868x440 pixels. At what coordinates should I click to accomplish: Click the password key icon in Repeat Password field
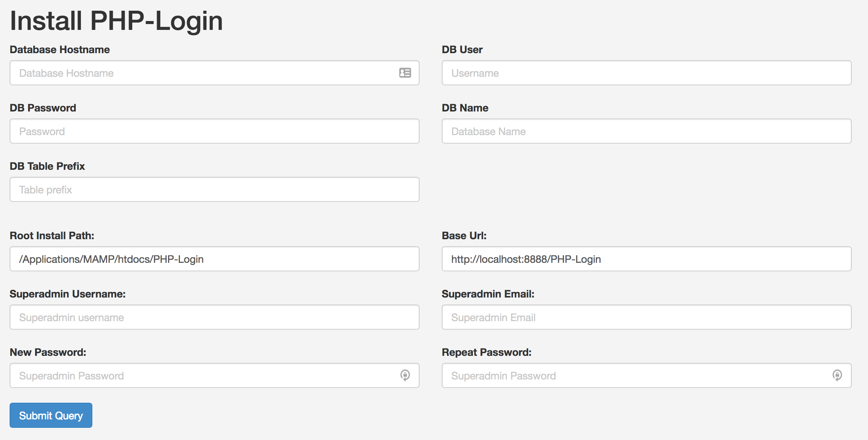click(x=837, y=375)
